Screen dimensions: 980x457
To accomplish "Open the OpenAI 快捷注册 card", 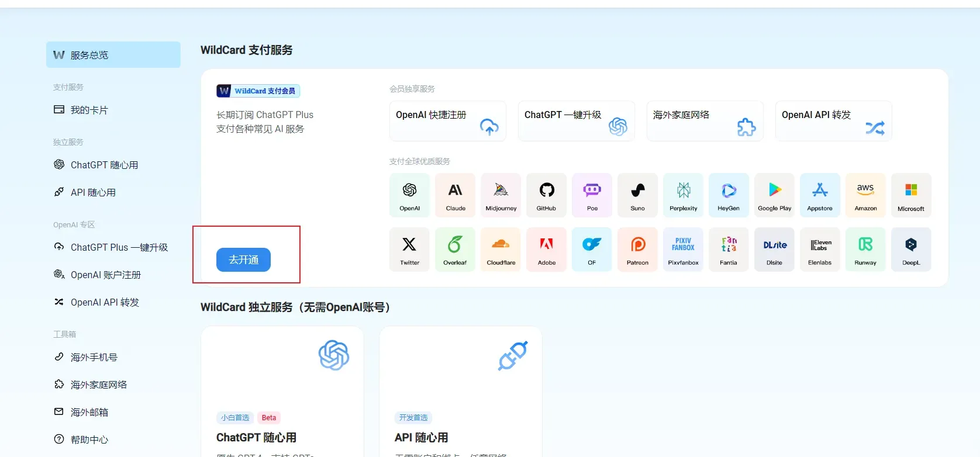I will pyautogui.click(x=448, y=121).
